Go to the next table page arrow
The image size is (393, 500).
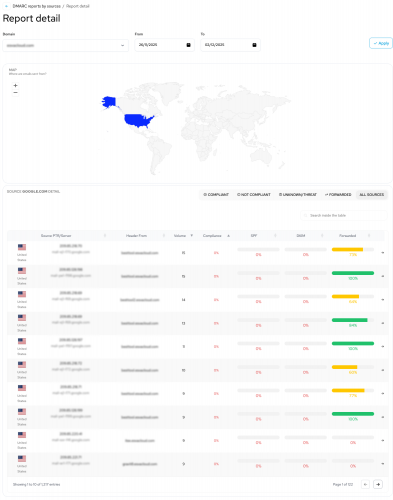tap(378, 484)
